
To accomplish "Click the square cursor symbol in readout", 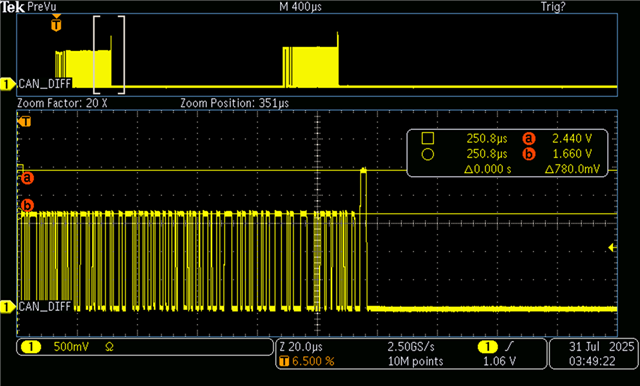I will [428, 138].
